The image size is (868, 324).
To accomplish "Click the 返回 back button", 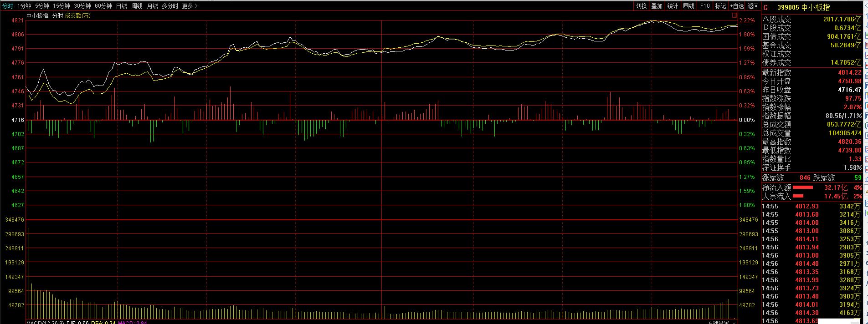I will pos(753,6).
